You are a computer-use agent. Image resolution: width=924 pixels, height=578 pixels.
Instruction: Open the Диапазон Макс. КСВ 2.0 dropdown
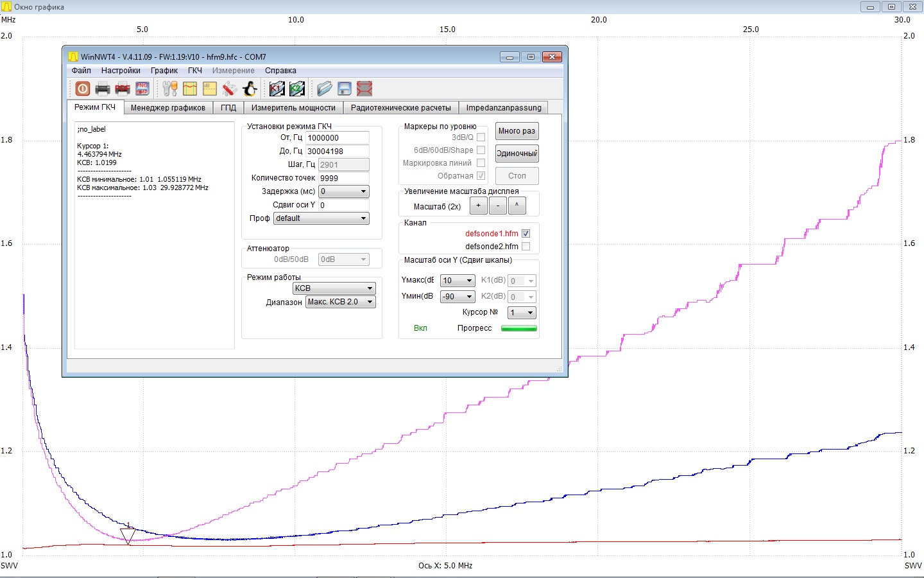[341, 302]
